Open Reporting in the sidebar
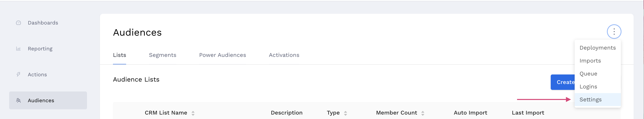The height and width of the screenshot is (119, 644). click(40, 49)
